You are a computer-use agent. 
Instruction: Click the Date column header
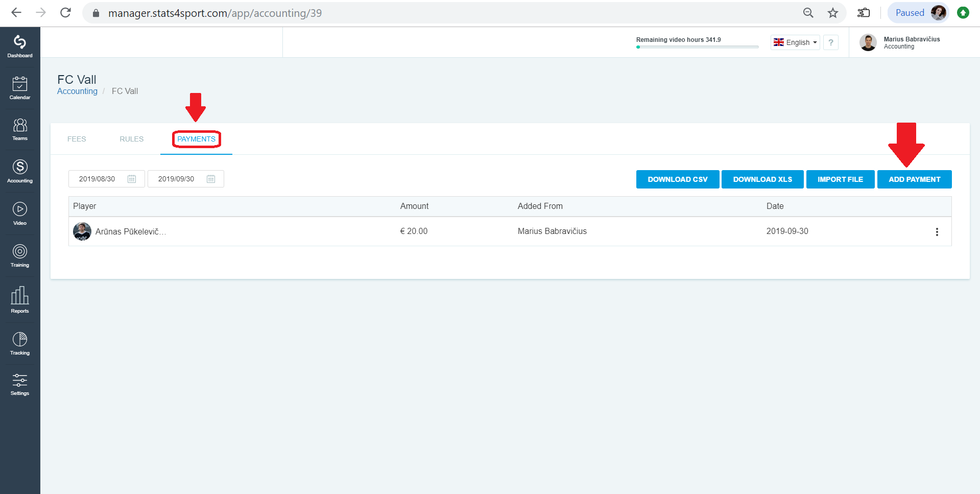[x=775, y=206]
